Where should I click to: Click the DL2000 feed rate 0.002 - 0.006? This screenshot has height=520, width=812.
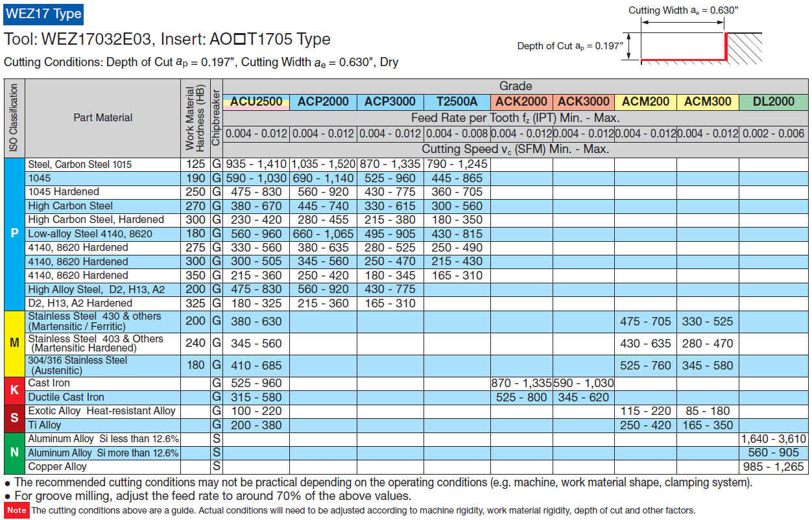[773, 134]
